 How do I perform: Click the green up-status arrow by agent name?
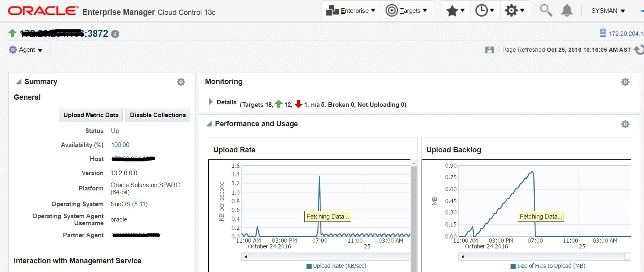click(12, 33)
